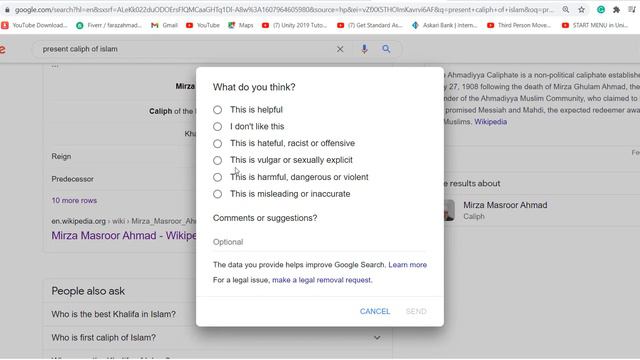Choose 'I don't like this' option
This screenshot has height=360, width=640.
pos(218,127)
